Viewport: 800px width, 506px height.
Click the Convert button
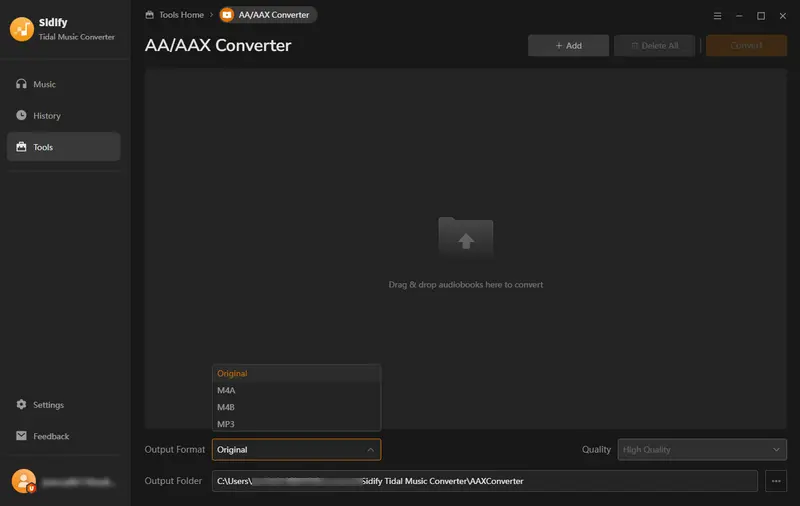coord(746,45)
